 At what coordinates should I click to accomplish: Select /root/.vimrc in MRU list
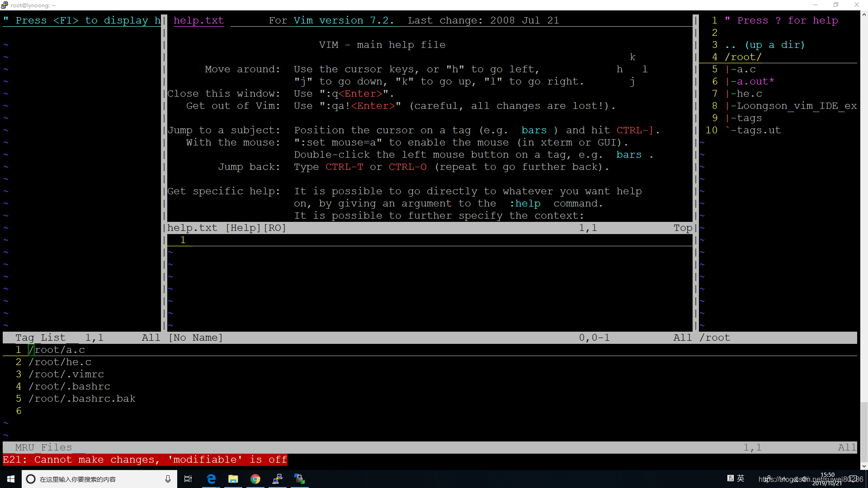(66, 374)
